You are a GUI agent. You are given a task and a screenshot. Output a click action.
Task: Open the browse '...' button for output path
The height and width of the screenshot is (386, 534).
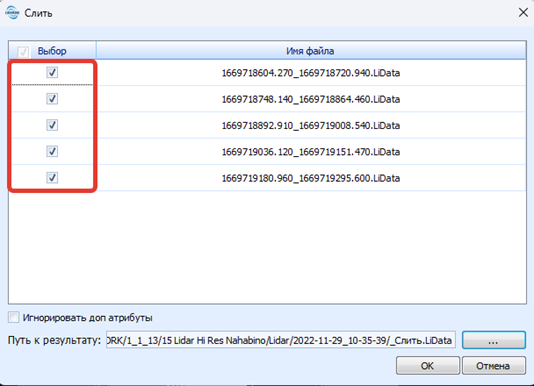[493, 340]
